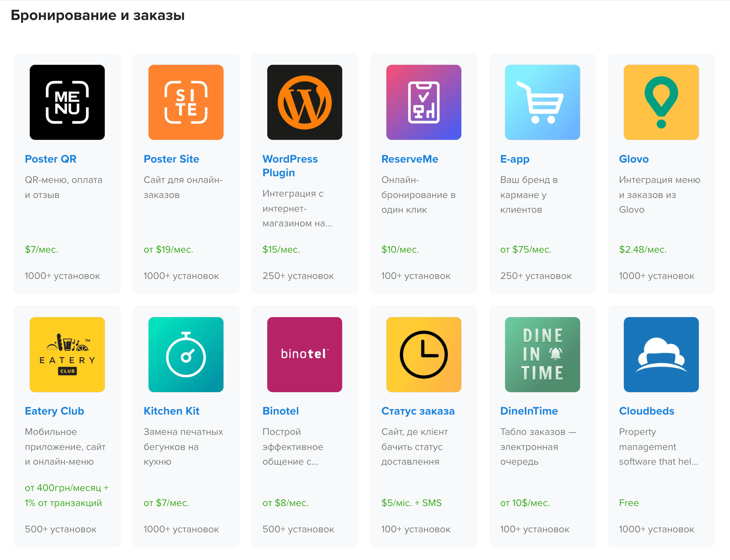Click the 100+ установок under ReserveMe
The image size is (730, 560).
coord(416,276)
